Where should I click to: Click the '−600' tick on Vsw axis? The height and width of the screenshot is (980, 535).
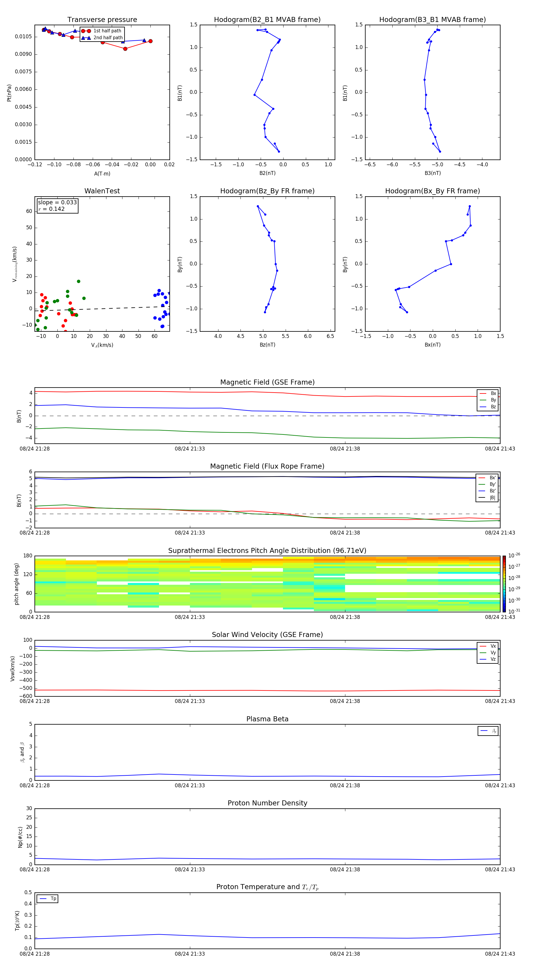[x=26, y=696]
